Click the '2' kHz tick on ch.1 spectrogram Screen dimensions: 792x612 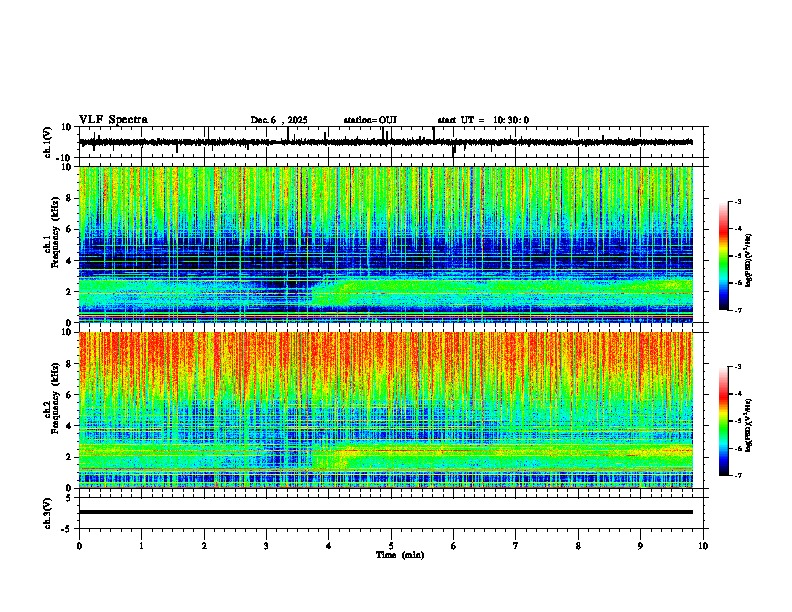click(x=69, y=292)
